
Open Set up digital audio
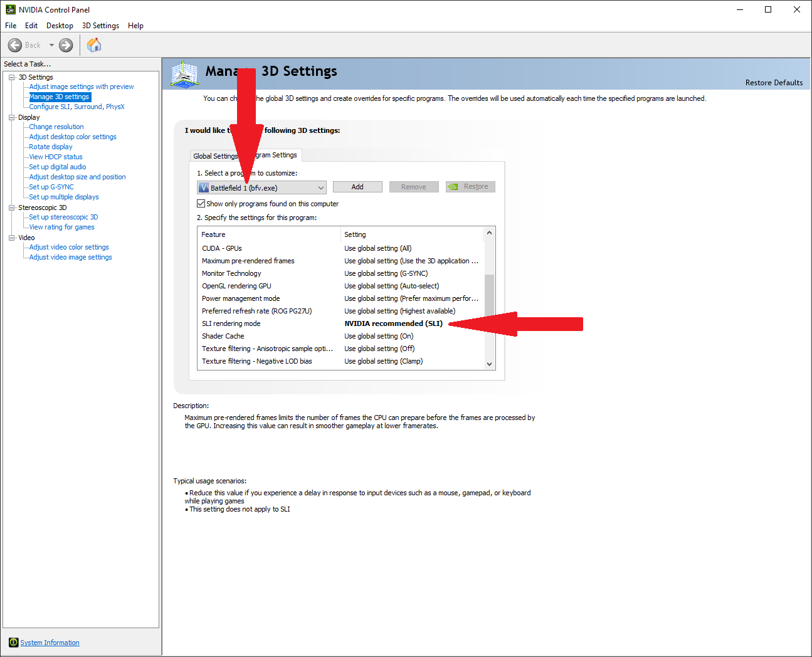click(58, 167)
